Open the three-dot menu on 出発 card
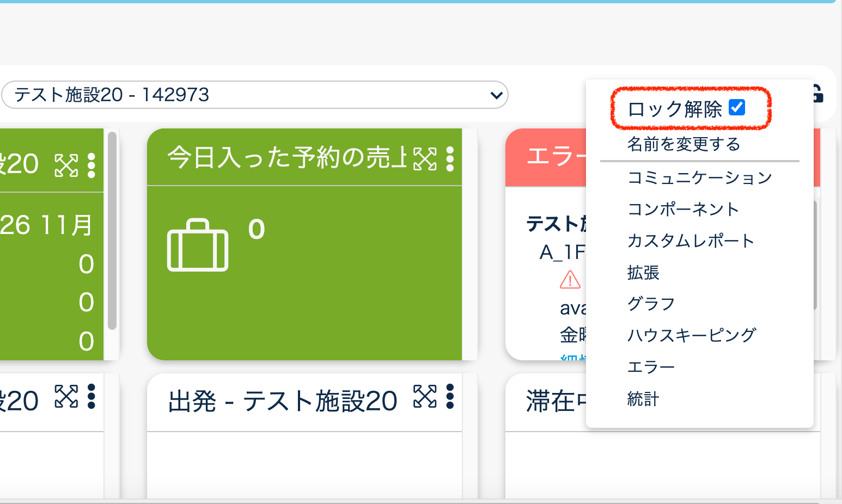This screenshot has width=842, height=504. [x=450, y=396]
